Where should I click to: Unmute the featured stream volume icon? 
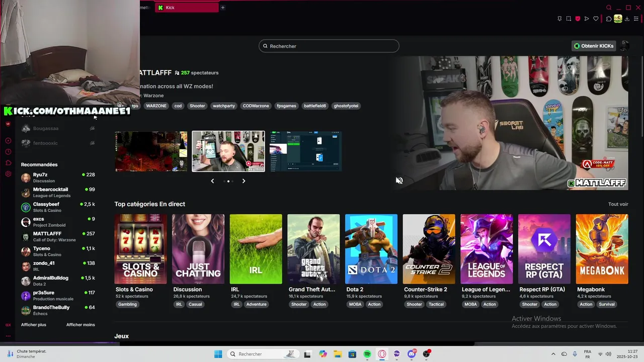click(399, 180)
